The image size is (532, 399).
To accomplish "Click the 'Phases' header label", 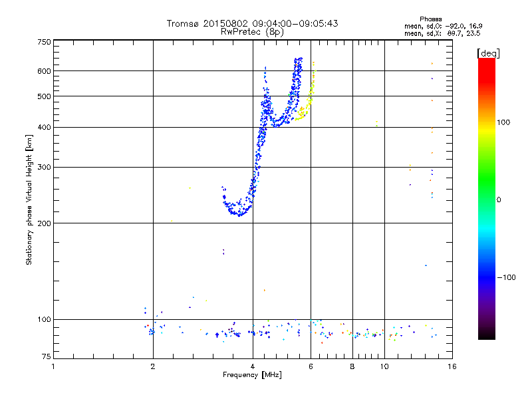I will click(x=430, y=19).
